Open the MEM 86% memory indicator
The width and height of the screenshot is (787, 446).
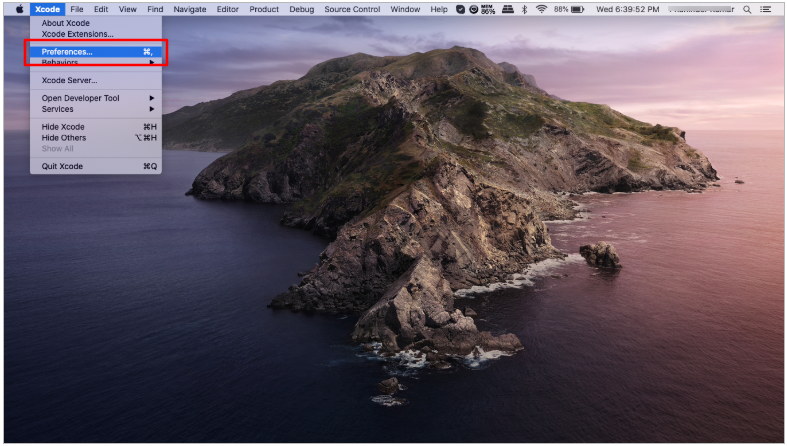click(488, 9)
